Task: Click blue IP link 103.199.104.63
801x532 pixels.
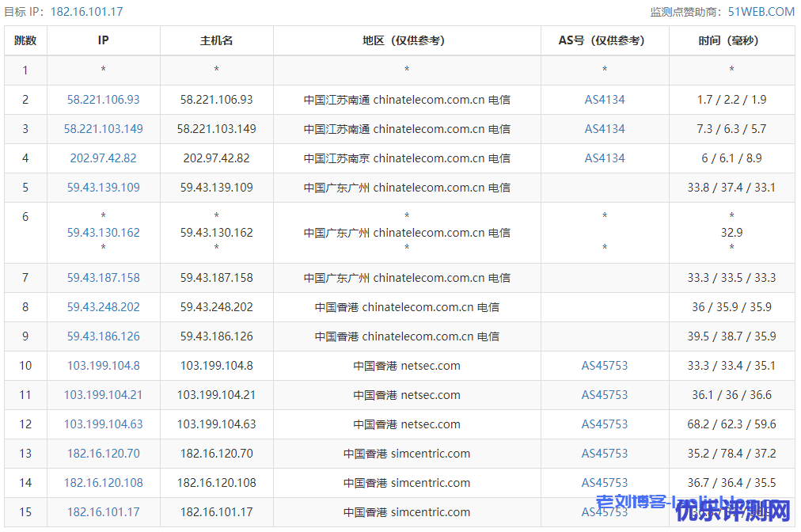Action: pyautogui.click(x=104, y=424)
